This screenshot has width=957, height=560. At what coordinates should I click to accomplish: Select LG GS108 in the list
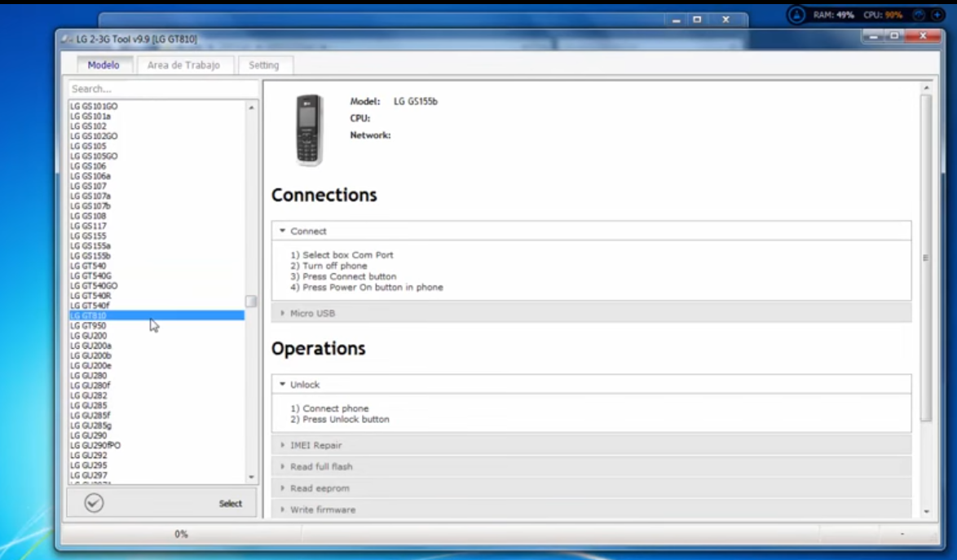point(157,216)
